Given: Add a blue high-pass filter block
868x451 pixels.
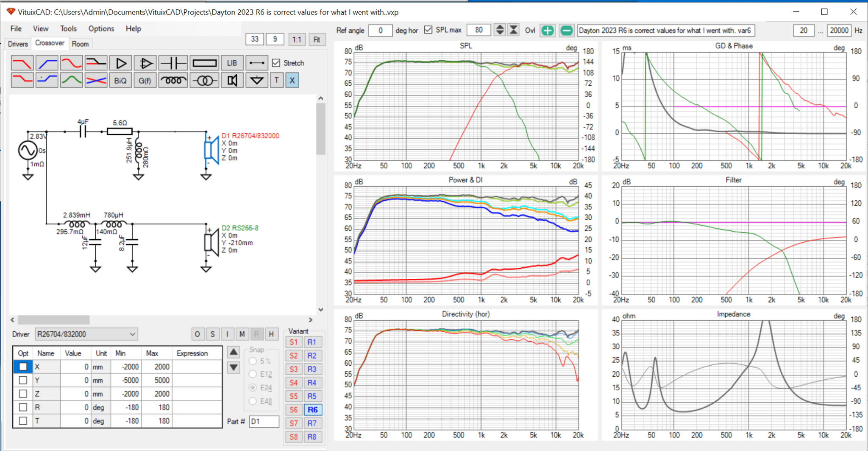Looking at the screenshot, I should pyautogui.click(x=47, y=63).
